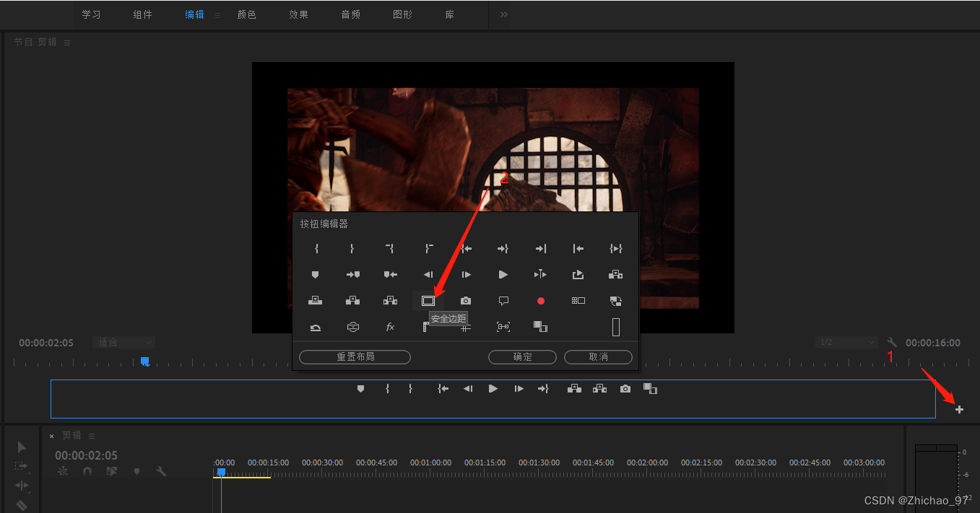Image resolution: width=980 pixels, height=513 pixels.
Task: Switch to the 组件 workspace tab
Action: (x=143, y=14)
